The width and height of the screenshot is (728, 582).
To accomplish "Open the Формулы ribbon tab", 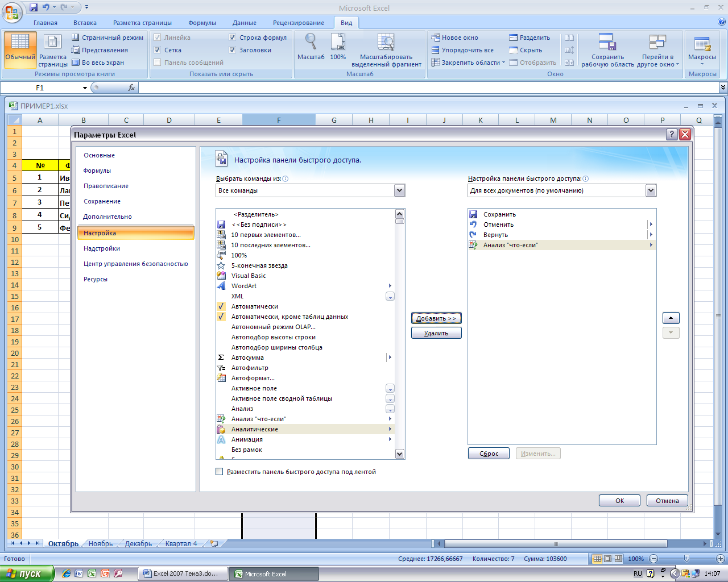I will pos(202,23).
